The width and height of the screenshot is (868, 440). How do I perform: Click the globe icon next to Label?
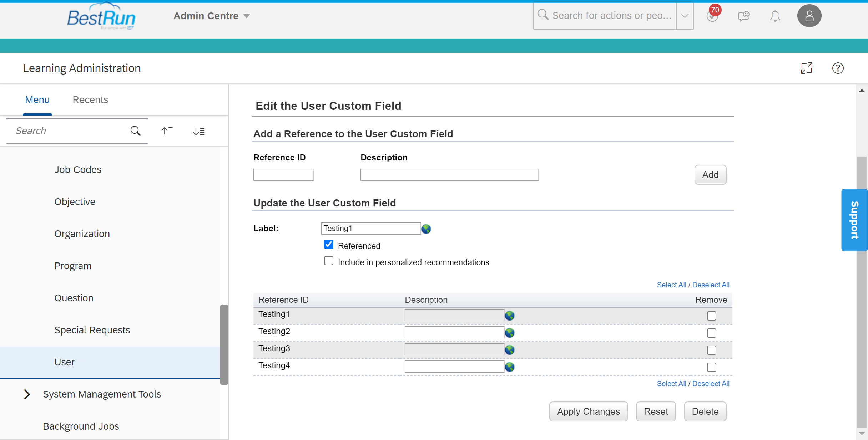pos(426,229)
